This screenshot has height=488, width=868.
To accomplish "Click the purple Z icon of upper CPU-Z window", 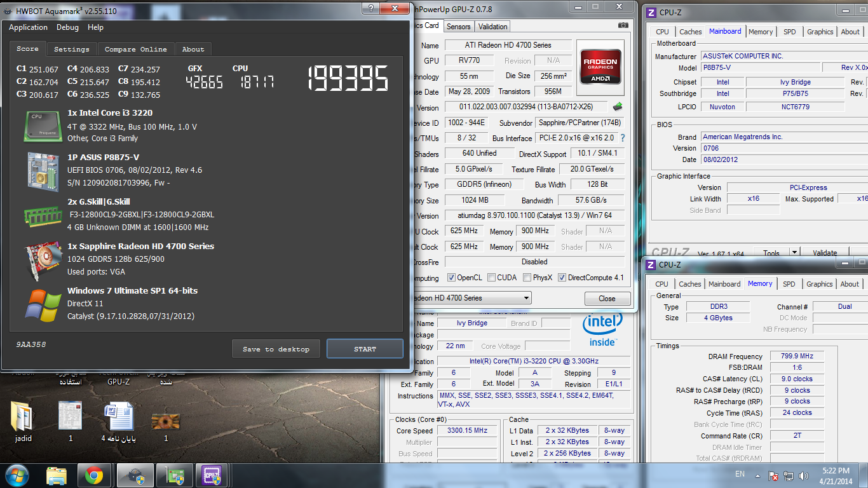I will tap(651, 12).
